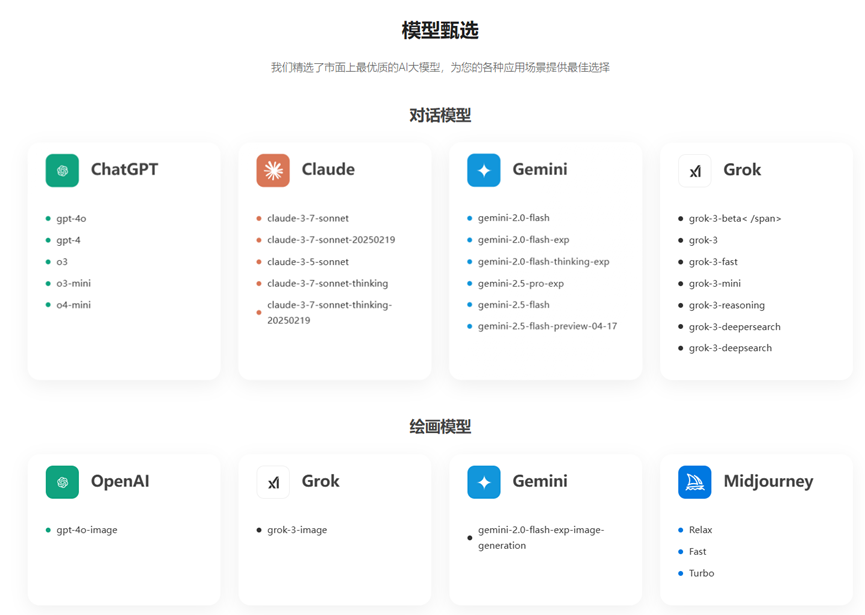Select Midjourney Fast mode

pyautogui.click(x=697, y=552)
